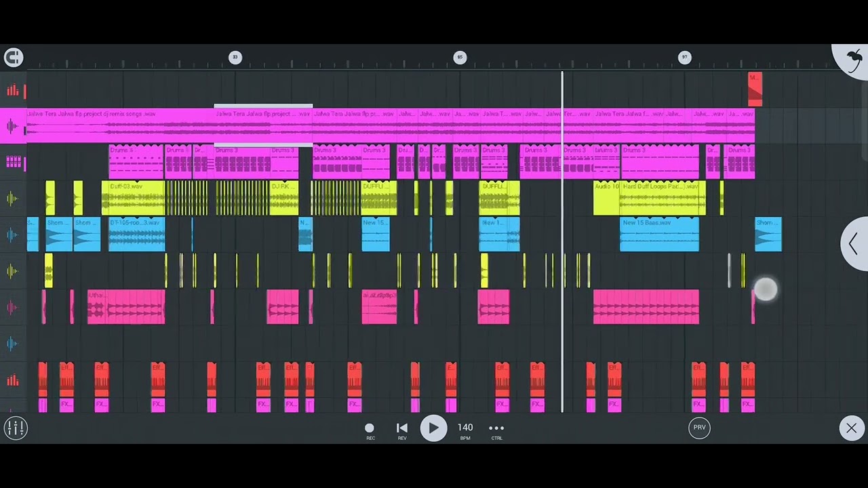Screen dimensions: 868x488
Task: Select the small red clip on top track
Action: pos(755,89)
